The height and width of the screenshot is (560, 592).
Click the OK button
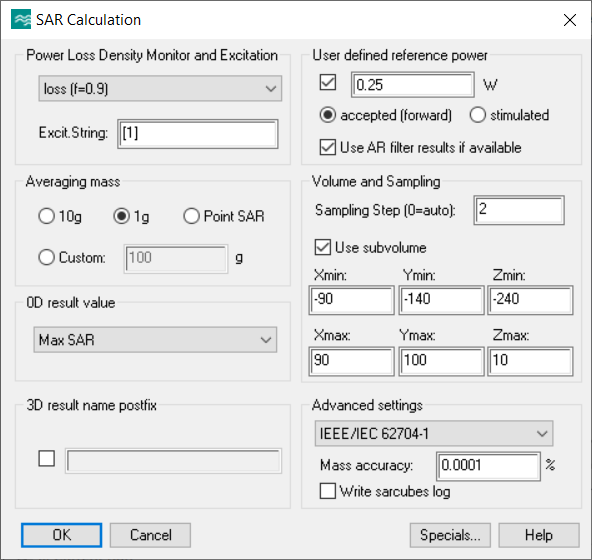[x=62, y=535]
